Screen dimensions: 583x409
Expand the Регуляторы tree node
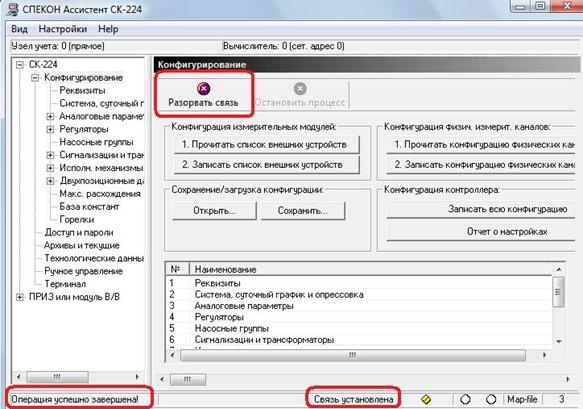coord(50,129)
